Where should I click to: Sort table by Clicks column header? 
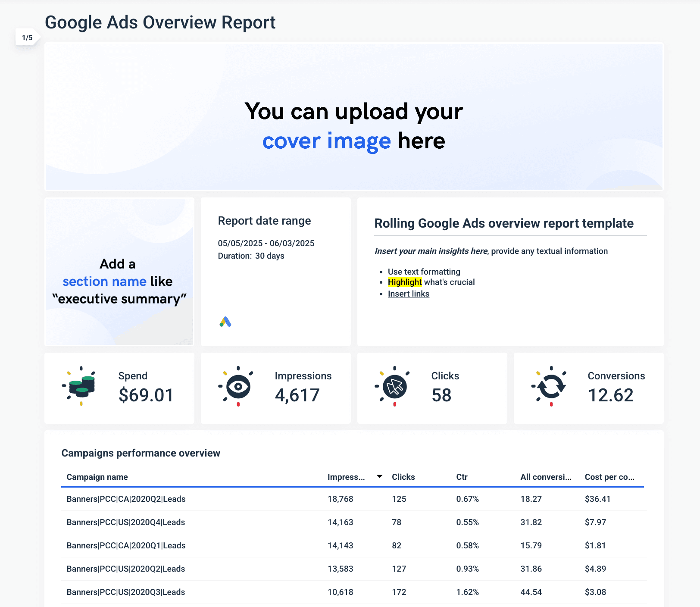coord(403,477)
